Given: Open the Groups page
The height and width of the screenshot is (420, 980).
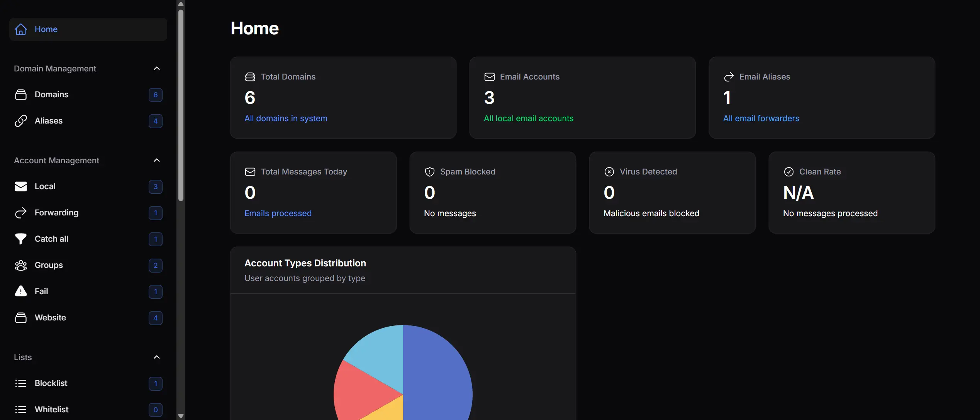Looking at the screenshot, I should 88,265.
